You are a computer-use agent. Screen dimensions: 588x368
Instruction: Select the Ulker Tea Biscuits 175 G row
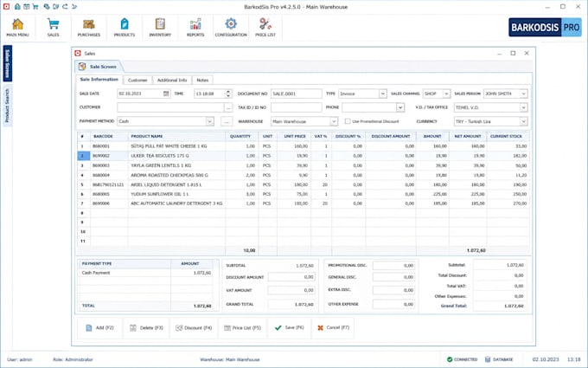pos(304,156)
